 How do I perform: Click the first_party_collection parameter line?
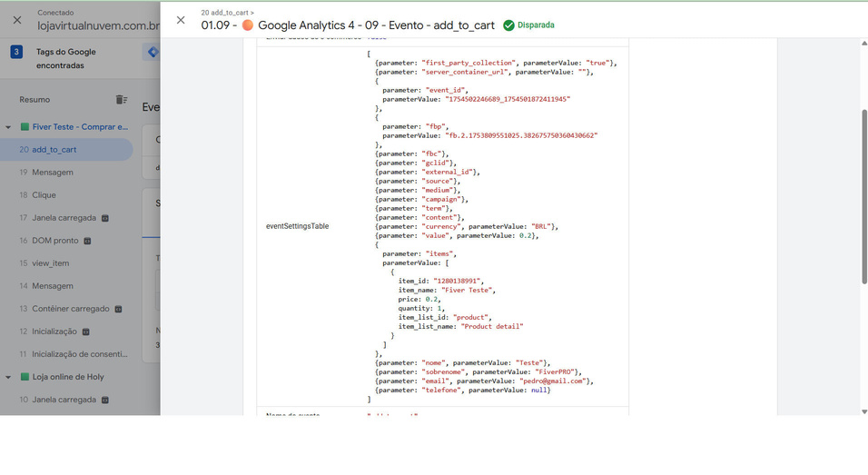click(x=496, y=63)
